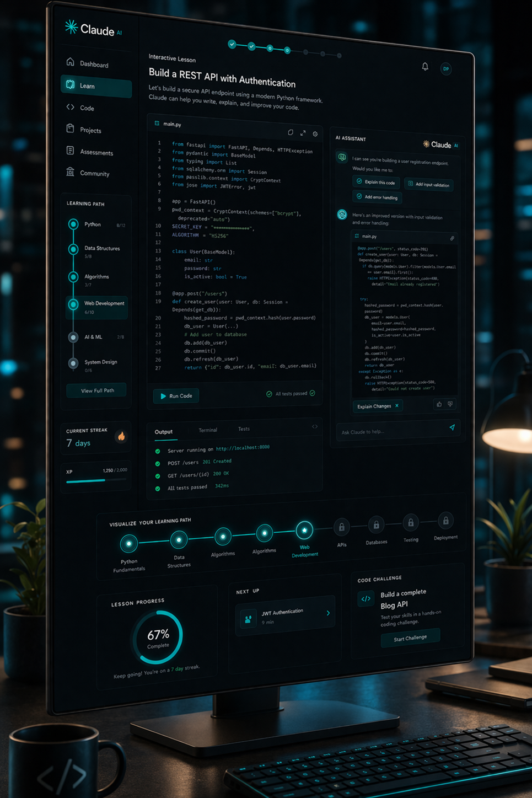Switch to the Terminal tab

click(x=208, y=430)
